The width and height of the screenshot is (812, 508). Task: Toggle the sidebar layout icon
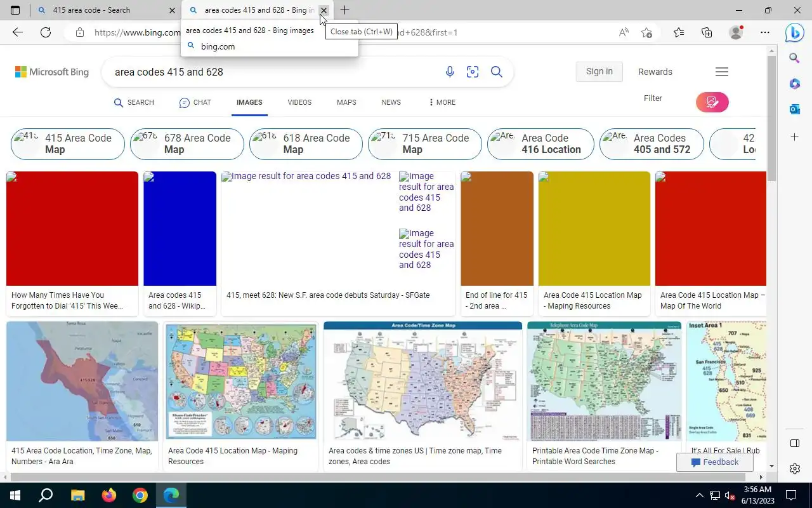pos(794,443)
